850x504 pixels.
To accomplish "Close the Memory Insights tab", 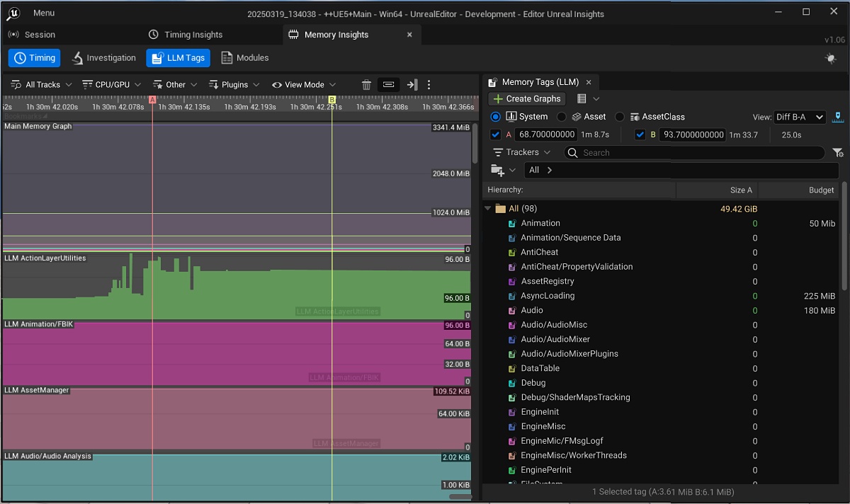I will [409, 35].
